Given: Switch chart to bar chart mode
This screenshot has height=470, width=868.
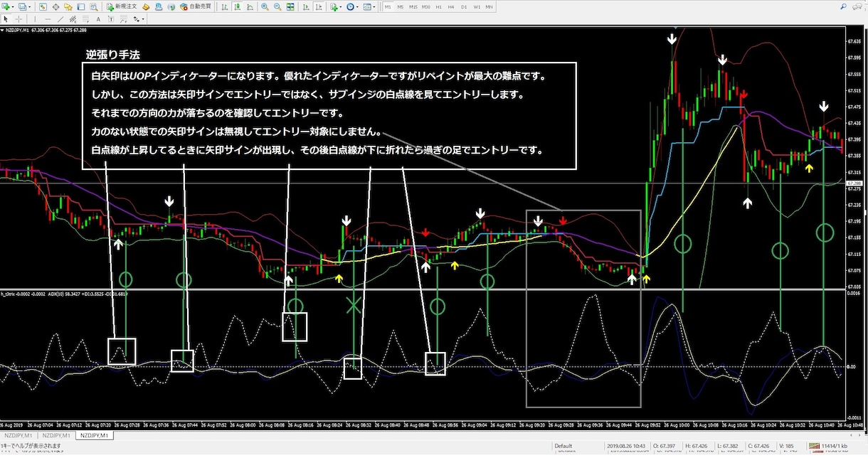Looking at the screenshot, I should pos(224,6).
